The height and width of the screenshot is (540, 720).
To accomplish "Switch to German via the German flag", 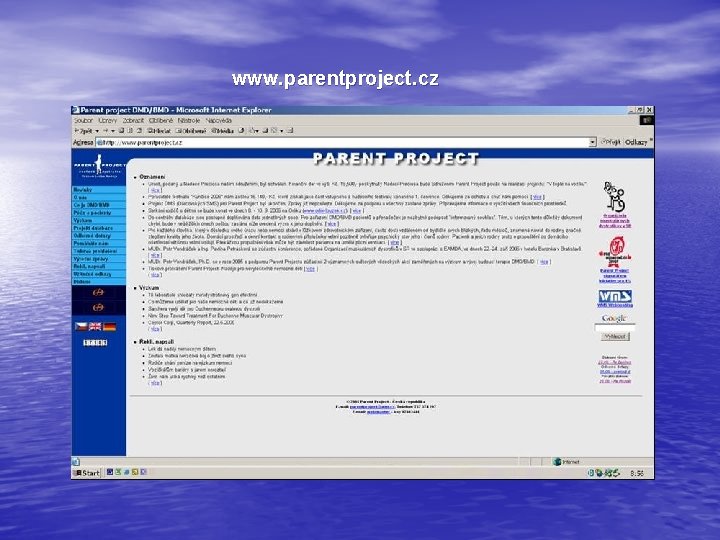I will point(109,326).
